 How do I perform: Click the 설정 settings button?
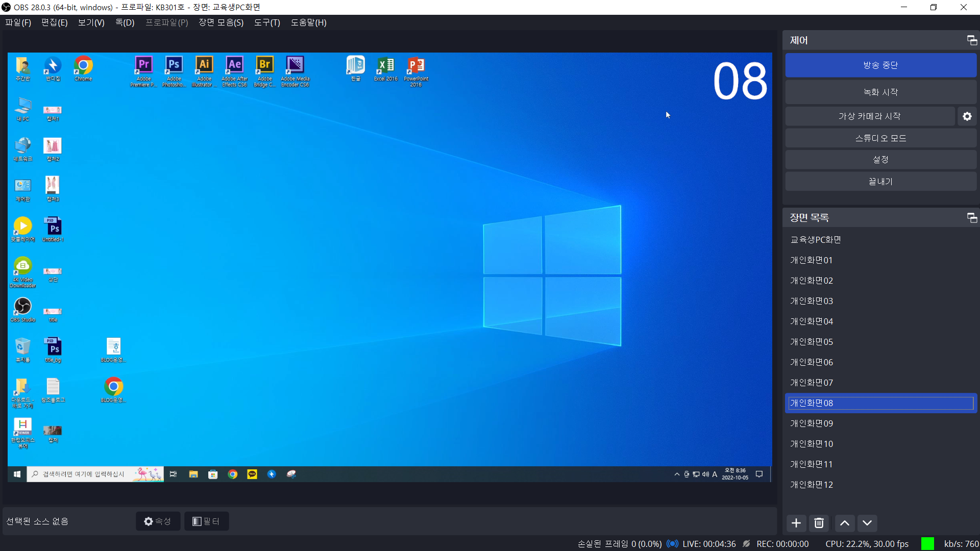(880, 160)
